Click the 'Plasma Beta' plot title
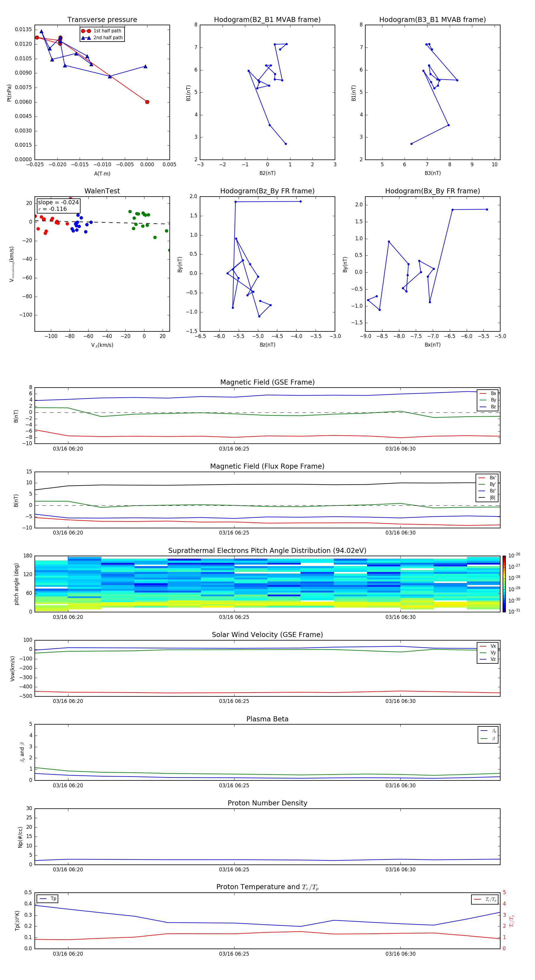The width and height of the screenshot is (535, 980). (267, 719)
